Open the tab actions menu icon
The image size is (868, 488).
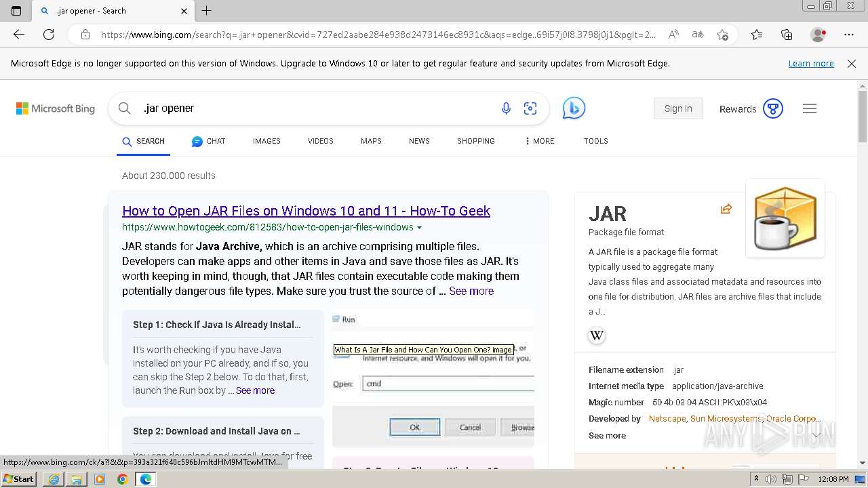click(x=16, y=10)
